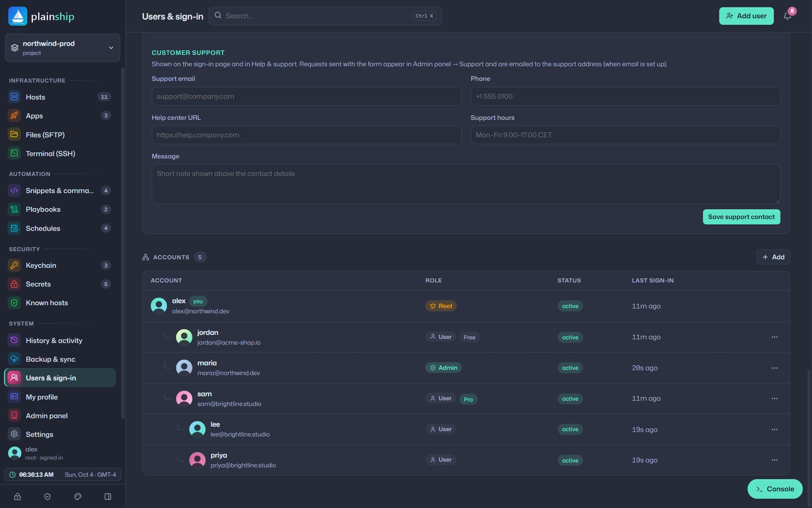Open actions menu for priya row

coord(775,460)
